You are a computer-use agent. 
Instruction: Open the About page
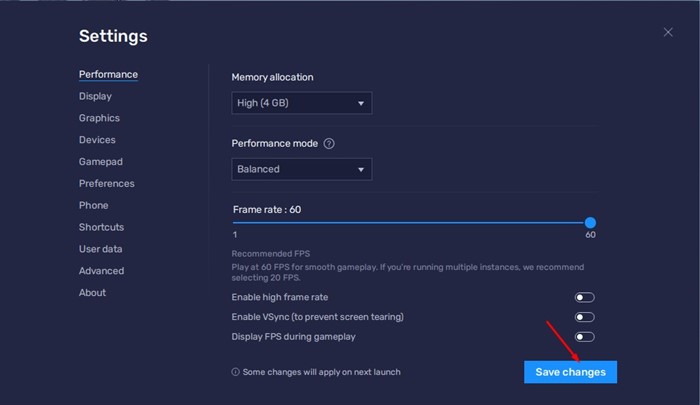92,293
